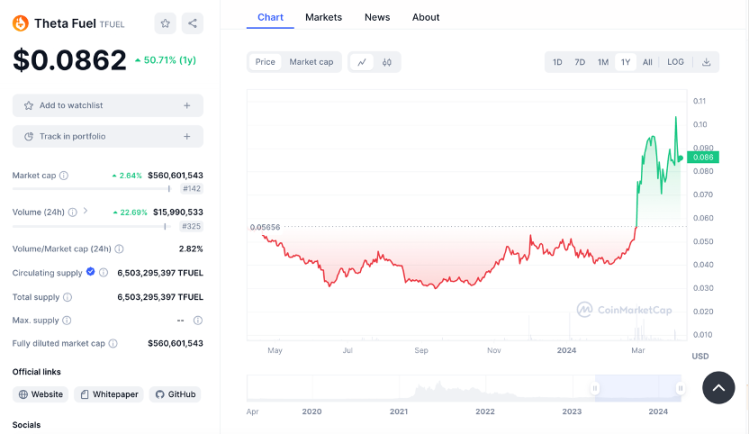Image resolution: width=749 pixels, height=434 pixels.
Task: Select the Price chart toggle
Action: 265,62
